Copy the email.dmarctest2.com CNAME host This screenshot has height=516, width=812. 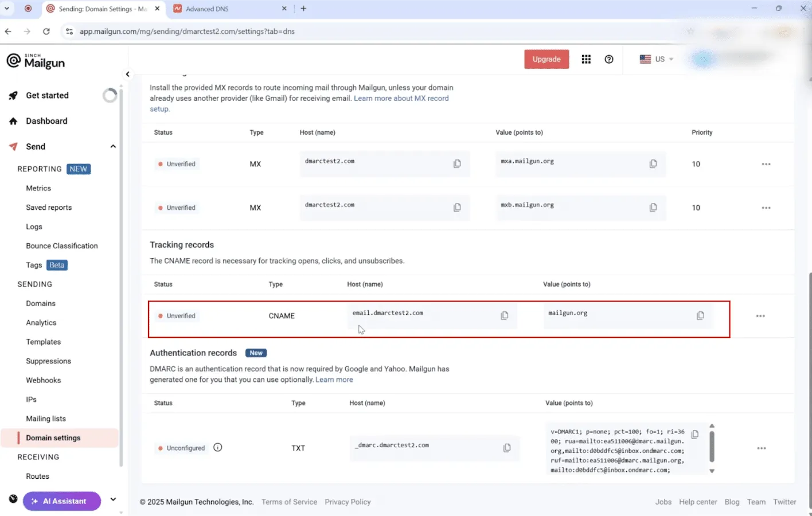click(x=505, y=316)
